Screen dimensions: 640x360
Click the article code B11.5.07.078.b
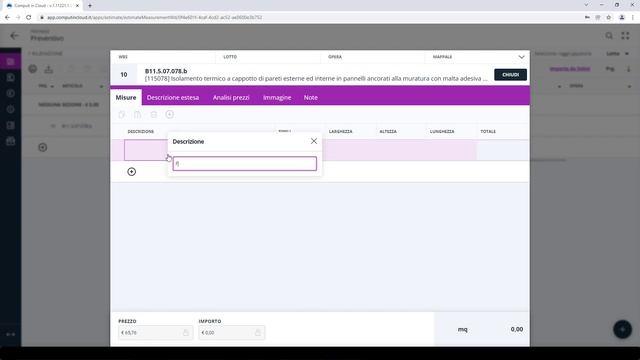point(166,71)
